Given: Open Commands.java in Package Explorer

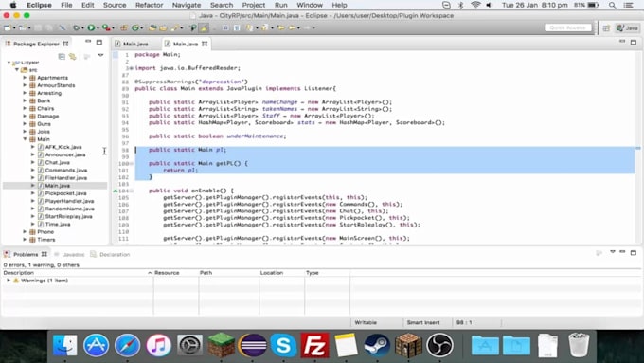Looking at the screenshot, I should [65, 170].
